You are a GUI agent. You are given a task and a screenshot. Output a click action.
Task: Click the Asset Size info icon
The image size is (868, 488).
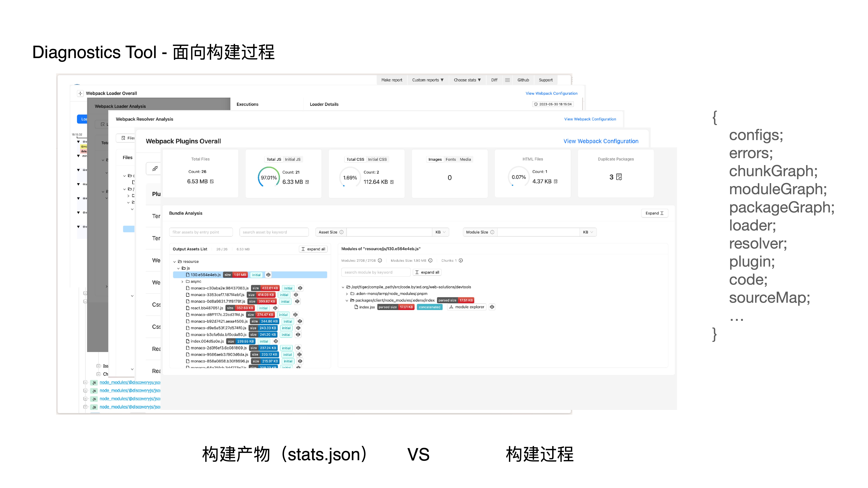pos(341,232)
